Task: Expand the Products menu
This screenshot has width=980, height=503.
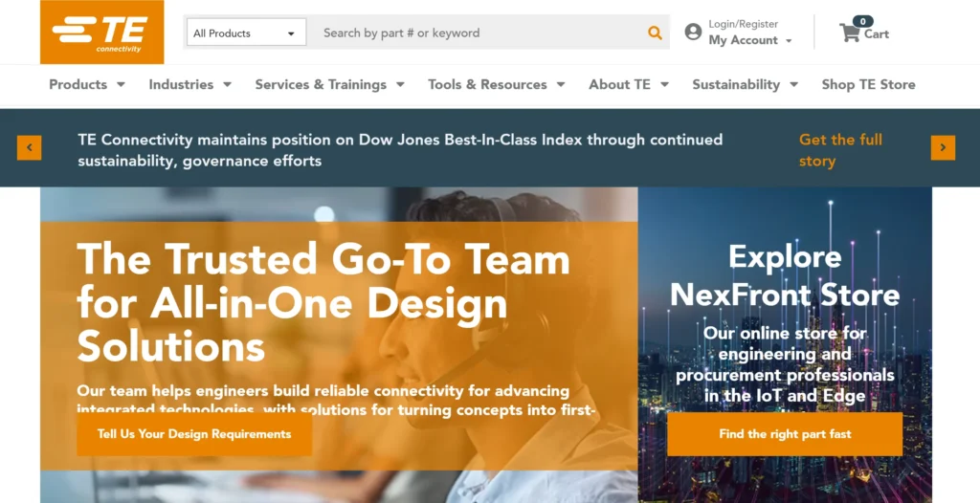Action: [87, 84]
